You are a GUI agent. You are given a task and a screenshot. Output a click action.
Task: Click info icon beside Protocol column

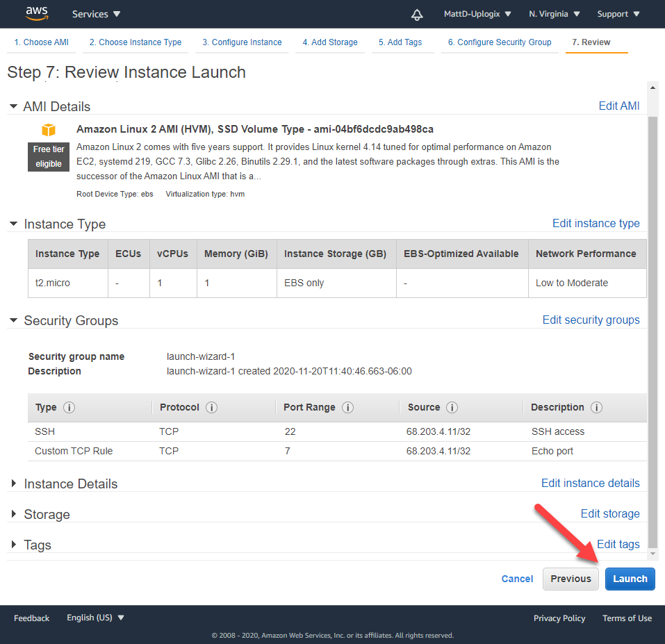[x=212, y=408]
